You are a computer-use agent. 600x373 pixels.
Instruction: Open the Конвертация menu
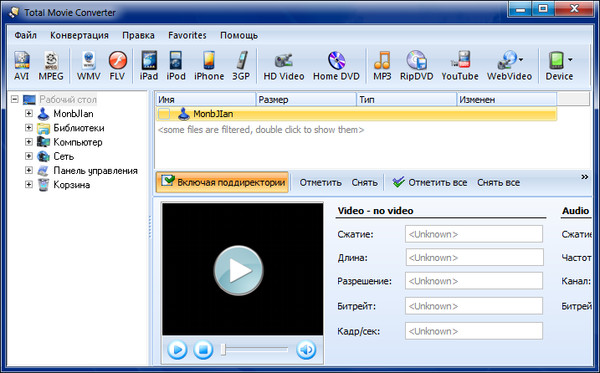(x=79, y=35)
